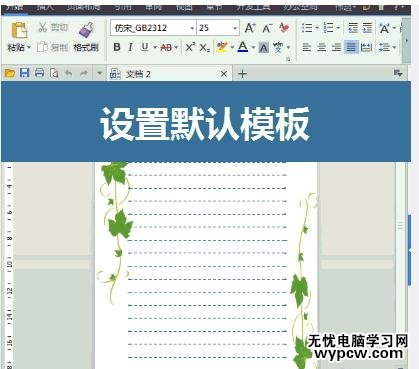Select align left paragraph icon

click(306, 47)
